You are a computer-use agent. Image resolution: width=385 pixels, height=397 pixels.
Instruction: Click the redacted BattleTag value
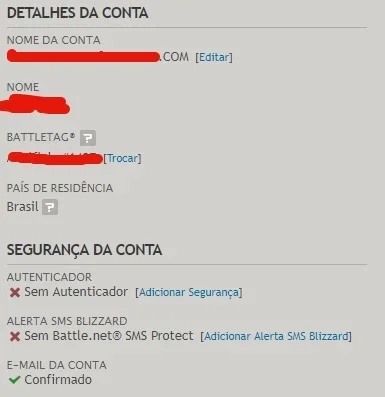(55, 158)
